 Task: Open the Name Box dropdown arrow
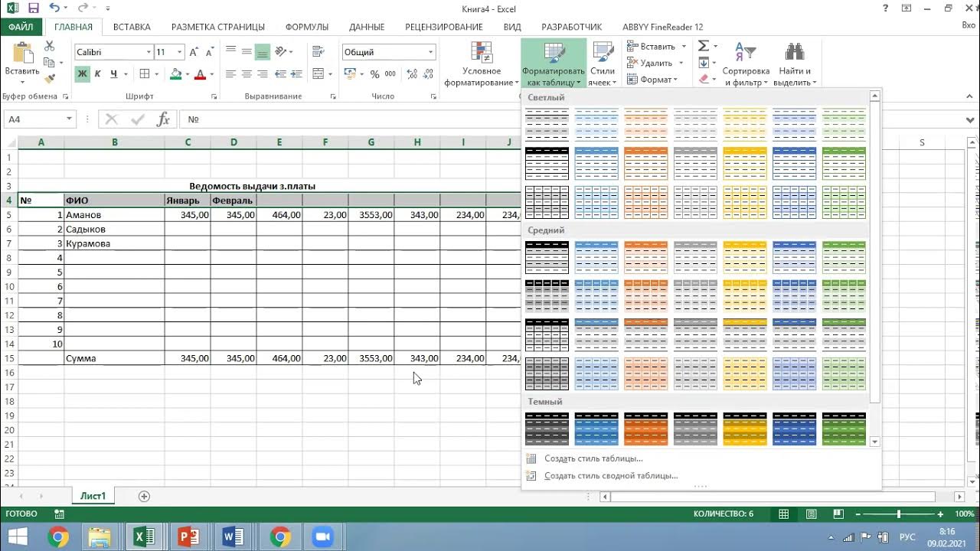pos(69,119)
